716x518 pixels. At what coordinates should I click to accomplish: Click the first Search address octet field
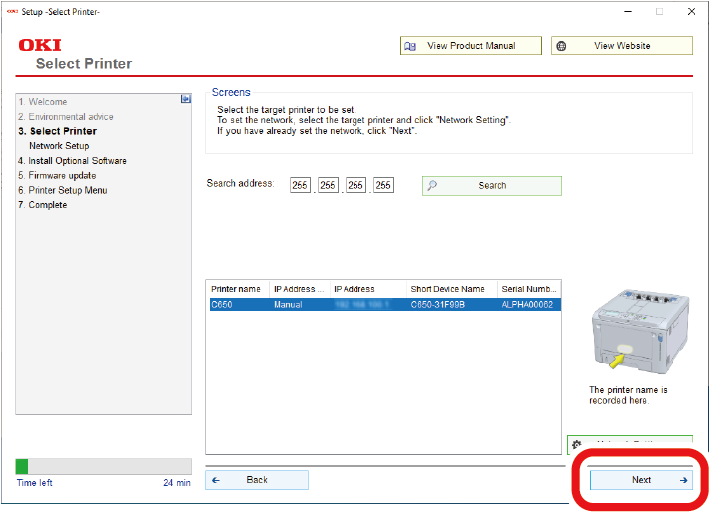tap(300, 185)
